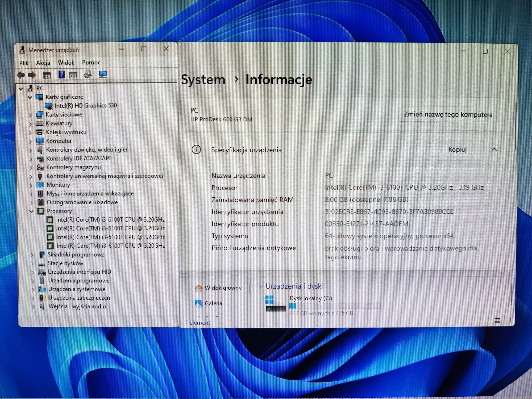Open the Akcja menu

[43, 63]
